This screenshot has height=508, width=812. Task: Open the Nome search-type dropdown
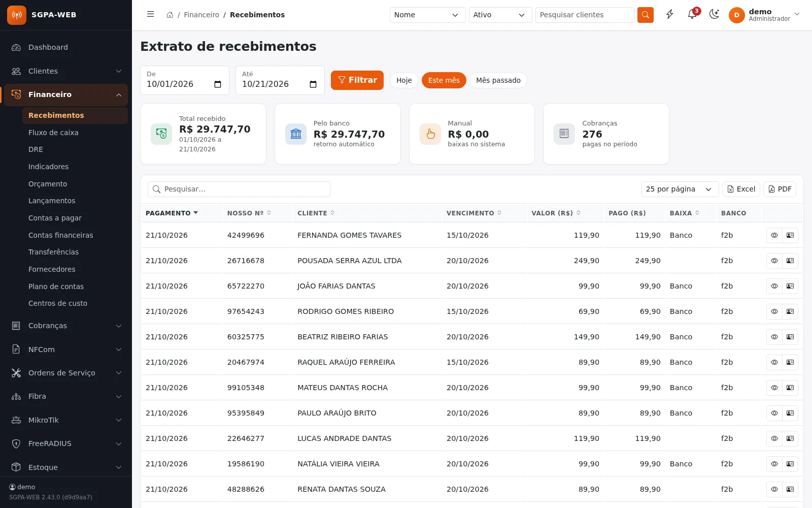pos(427,15)
